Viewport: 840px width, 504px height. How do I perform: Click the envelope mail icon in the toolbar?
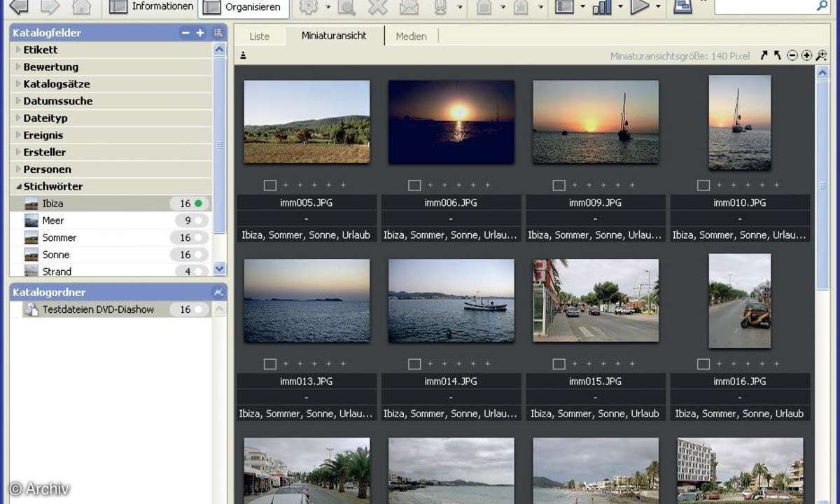point(409,7)
